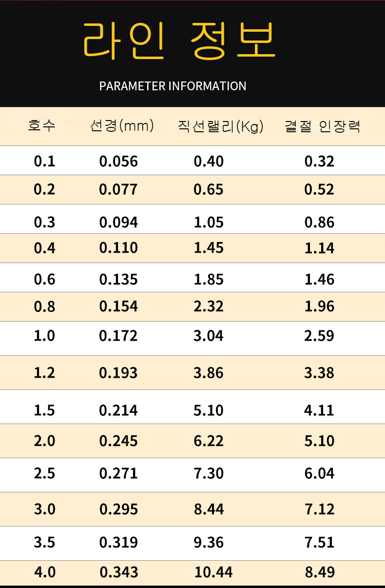Image resolution: width=385 pixels, height=588 pixels.
Task: Click the 0.056 line diameter cell
Action: click(x=118, y=161)
